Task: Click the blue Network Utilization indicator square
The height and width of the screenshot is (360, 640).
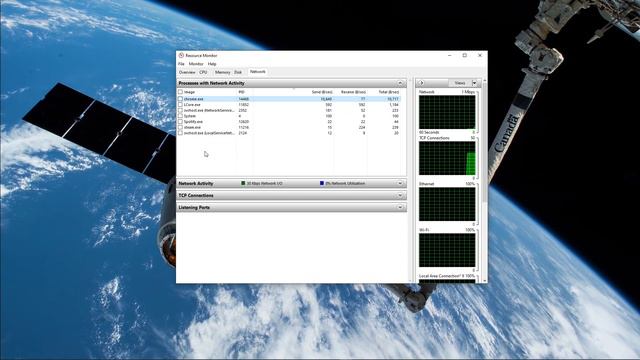Action: tap(322, 183)
